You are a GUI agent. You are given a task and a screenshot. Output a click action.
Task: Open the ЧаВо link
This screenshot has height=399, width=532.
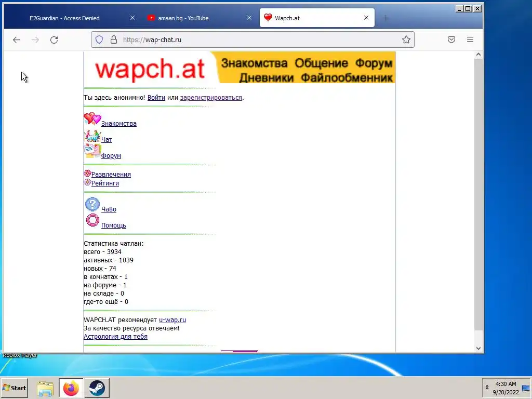(109, 209)
